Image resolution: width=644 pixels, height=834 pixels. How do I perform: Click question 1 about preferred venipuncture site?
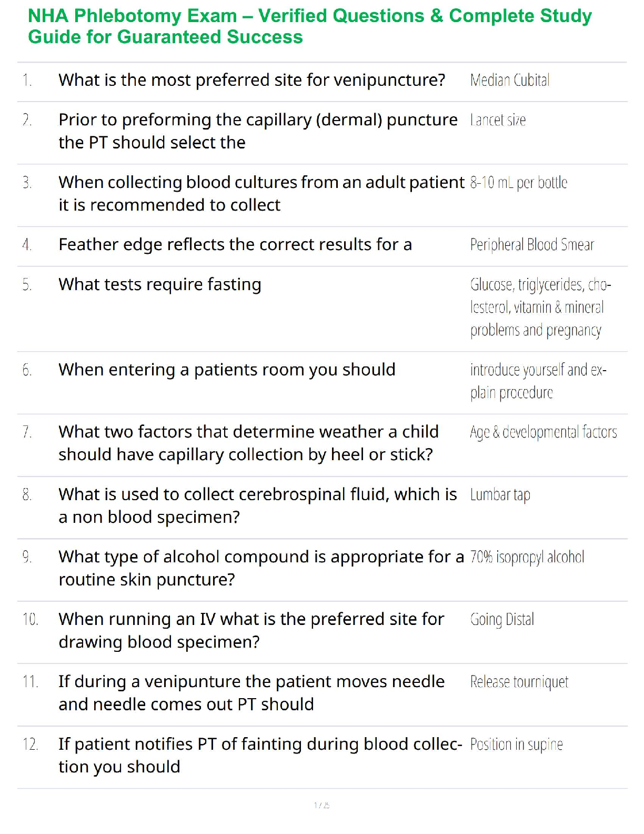click(251, 80)
